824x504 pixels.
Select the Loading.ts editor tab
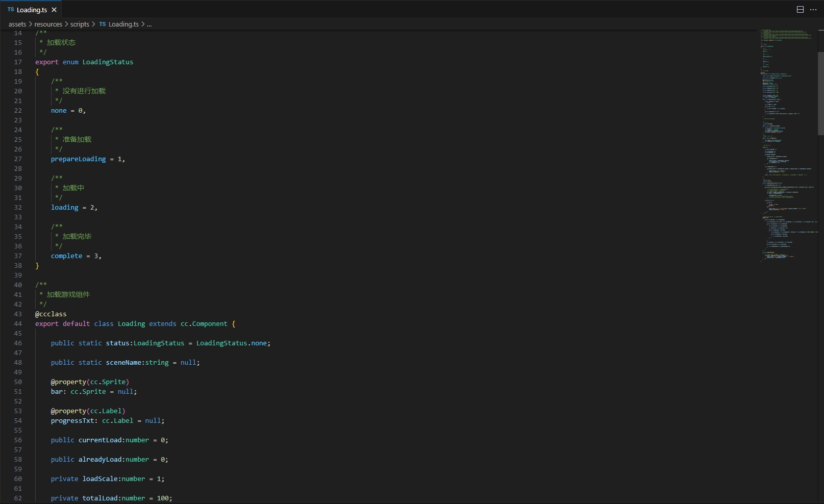[x=31, y=10]
